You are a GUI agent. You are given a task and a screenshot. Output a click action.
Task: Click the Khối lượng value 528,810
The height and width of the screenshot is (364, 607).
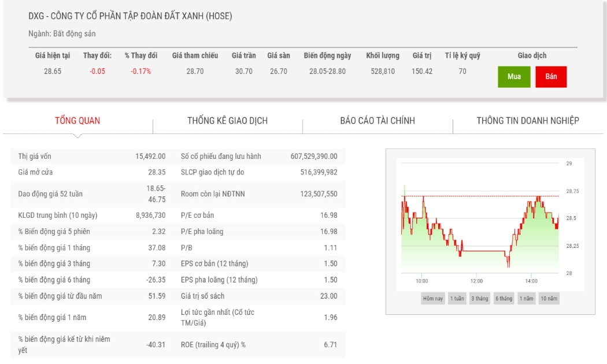tap(383, 71)
